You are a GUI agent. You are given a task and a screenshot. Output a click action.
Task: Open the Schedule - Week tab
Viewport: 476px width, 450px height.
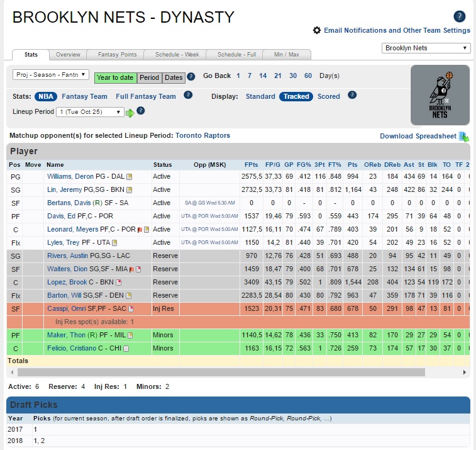[x=177, y=55]
